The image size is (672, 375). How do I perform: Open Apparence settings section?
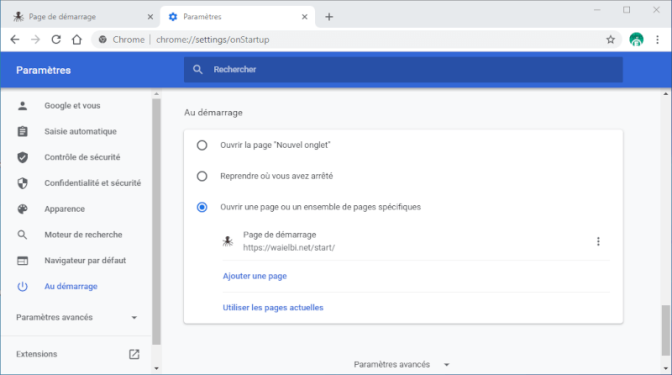pos(65,209)
